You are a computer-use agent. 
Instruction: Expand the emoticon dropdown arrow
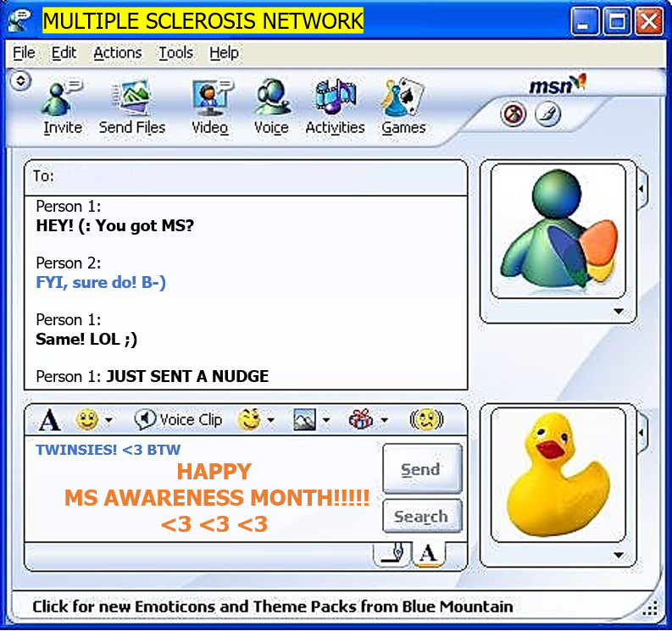(x=108, y=420)
